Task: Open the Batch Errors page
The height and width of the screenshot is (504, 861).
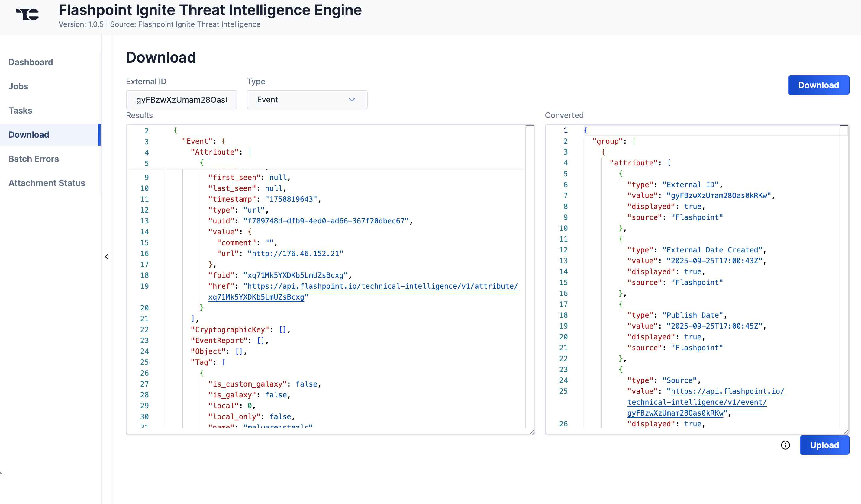Action: point(34,159)
